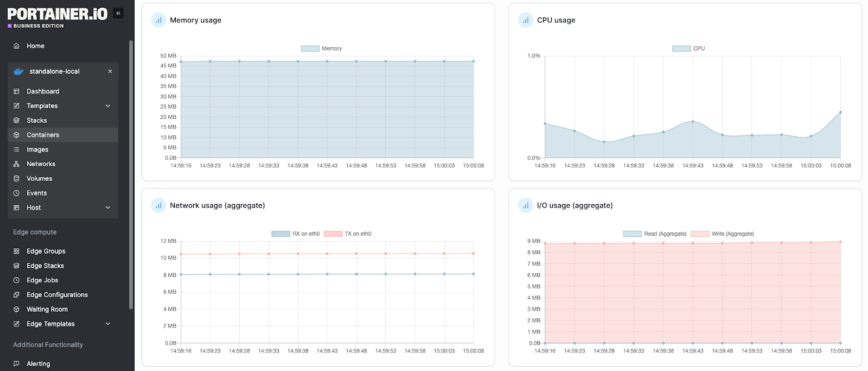Open the Dashboard link

(63, 91)
